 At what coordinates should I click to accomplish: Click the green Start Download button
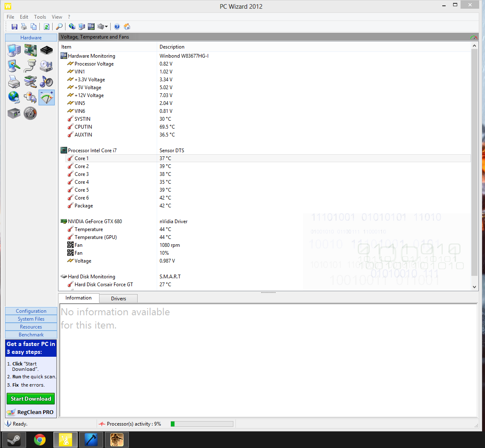[31, 399]
